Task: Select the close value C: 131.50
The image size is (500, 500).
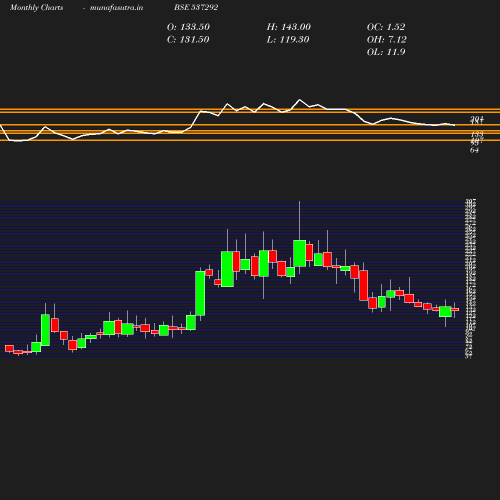Action: [x=188, y=40]
